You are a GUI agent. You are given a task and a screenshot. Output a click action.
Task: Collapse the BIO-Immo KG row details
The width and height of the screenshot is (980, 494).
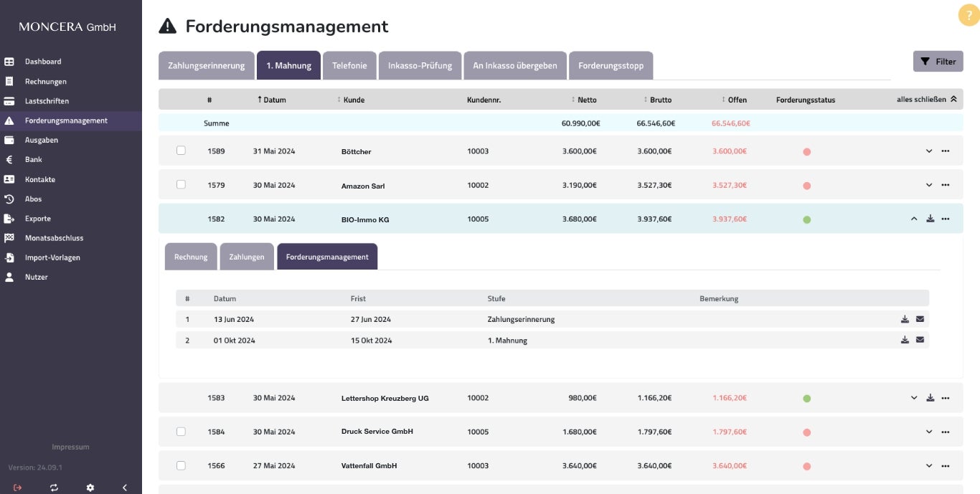tap(914, 219)
